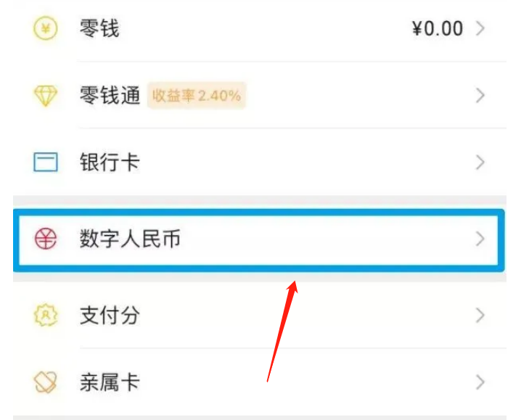
Task: Click the yellow diamond 零钱通 icon
Action: click(45, 96)
